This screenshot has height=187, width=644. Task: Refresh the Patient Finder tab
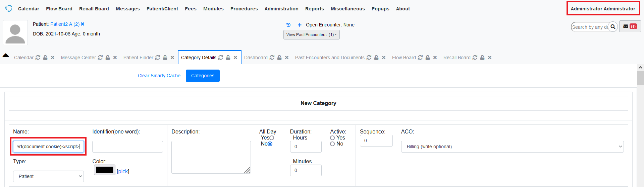[158, 58]
